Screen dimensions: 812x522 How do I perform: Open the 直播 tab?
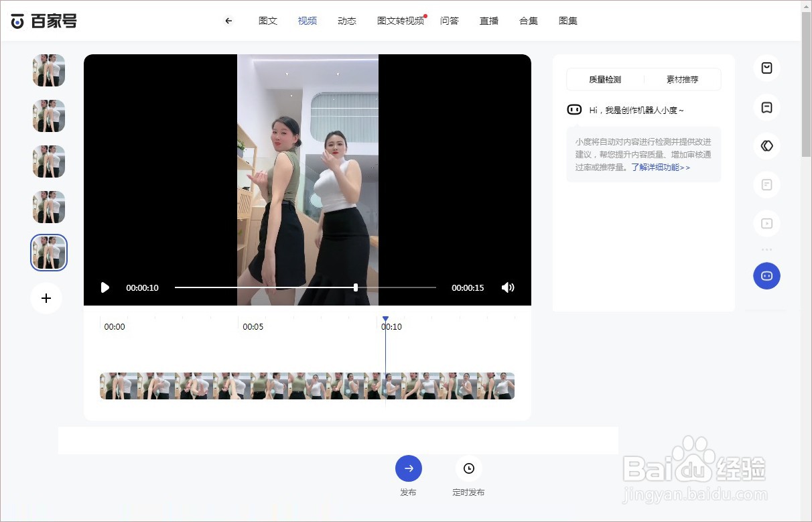pyautogui.click(x=489, y=21)
